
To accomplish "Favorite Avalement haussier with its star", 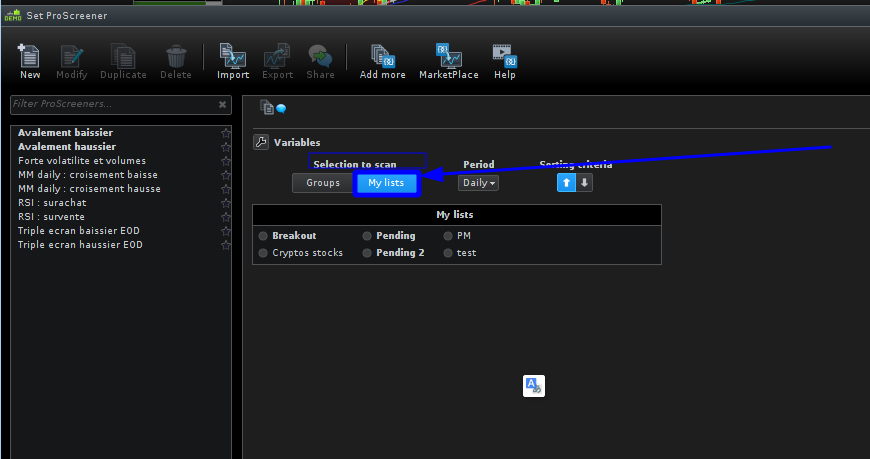I will point(226,147).
